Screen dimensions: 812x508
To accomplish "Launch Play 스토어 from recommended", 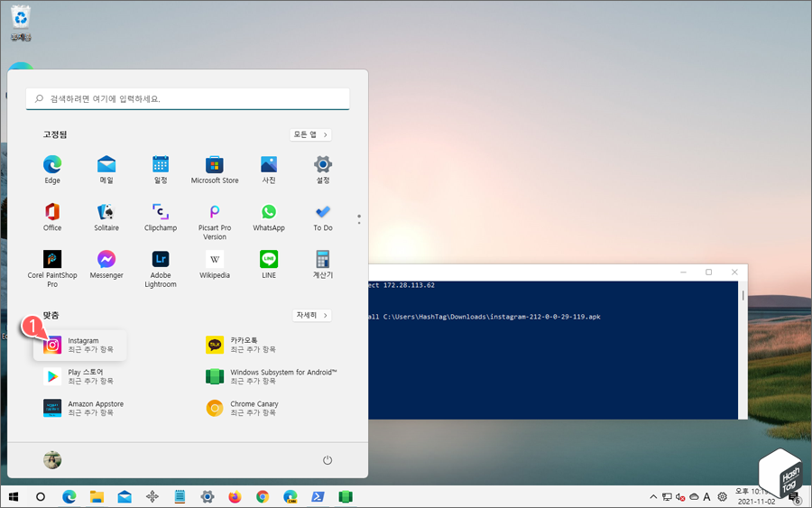I will click(x=79, y=376).
